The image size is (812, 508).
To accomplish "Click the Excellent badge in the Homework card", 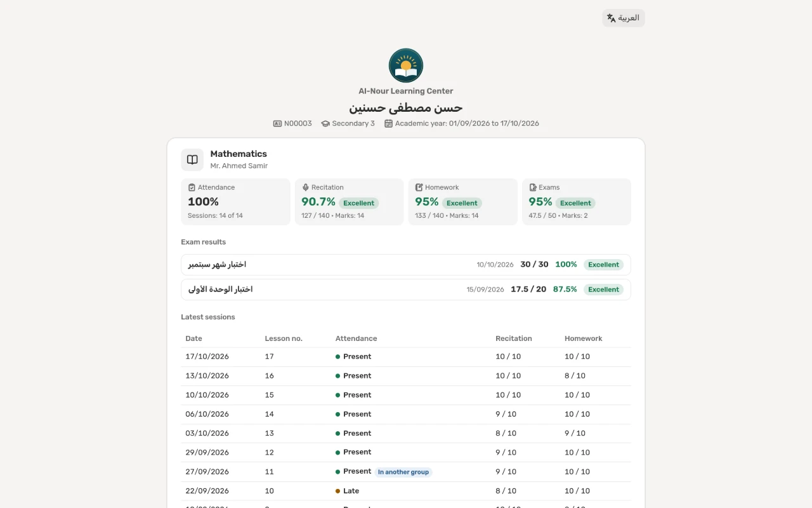I will point(462,203).
